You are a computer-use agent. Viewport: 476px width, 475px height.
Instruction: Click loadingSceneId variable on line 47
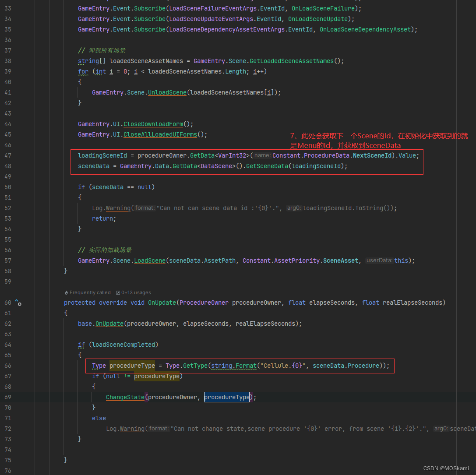(x=102, y=156)
